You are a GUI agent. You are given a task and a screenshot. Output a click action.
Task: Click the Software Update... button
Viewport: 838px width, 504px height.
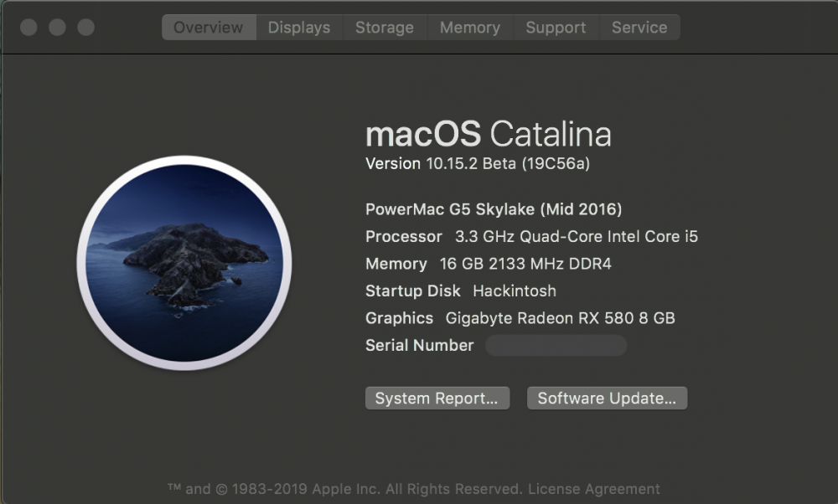point(607,399)
